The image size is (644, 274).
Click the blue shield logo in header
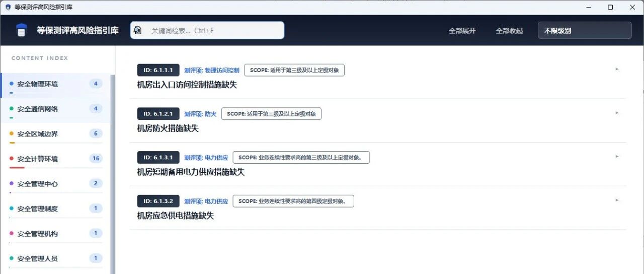(x=21, y=30)
